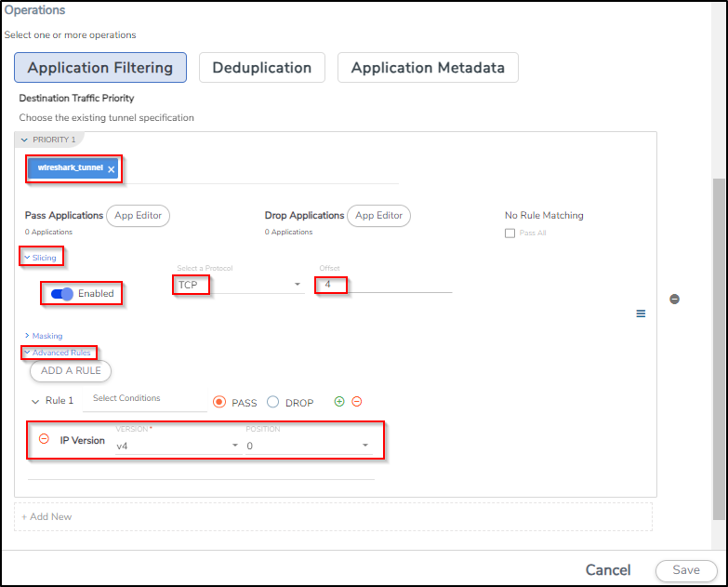Add a rule via green plus icon

tap(339, 402)
